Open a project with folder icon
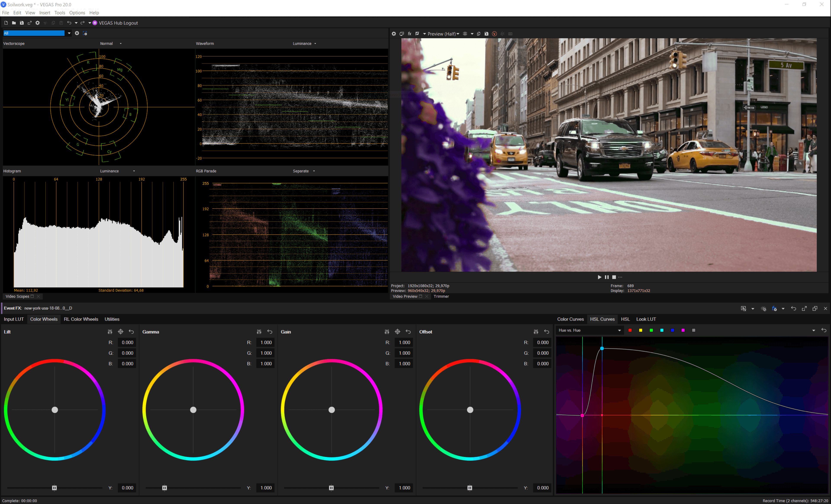 click(x=14, y=23)
